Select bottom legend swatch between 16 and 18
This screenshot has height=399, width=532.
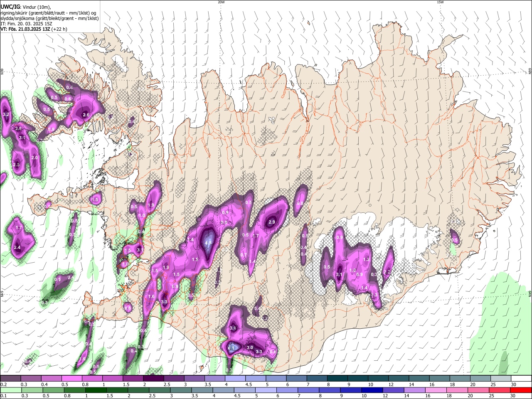pos(435,390)
